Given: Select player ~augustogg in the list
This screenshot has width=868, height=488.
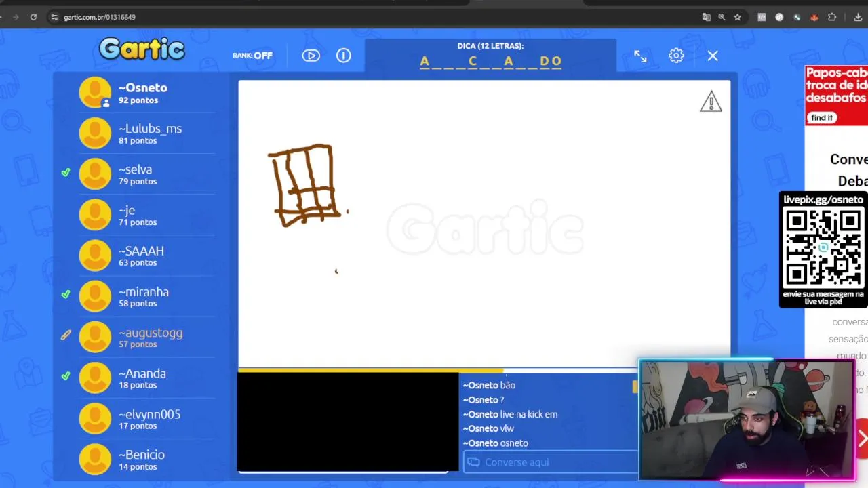Looking at the screenshot, I should pyautogui.click(x=147, y=338).
